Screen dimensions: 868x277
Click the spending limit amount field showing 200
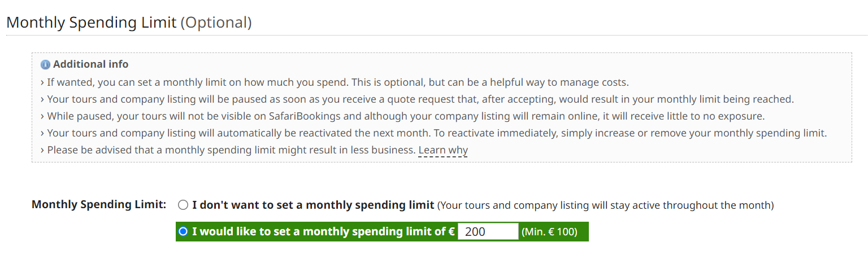click(488, 232)
